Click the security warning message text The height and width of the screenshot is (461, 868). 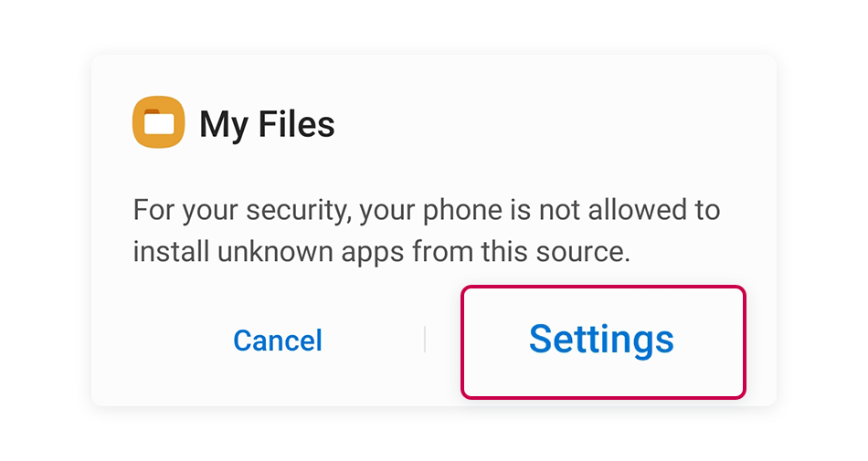pyautogui.click(x=427, y=230)
